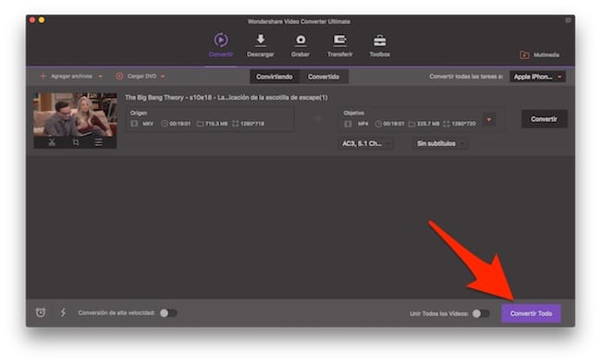The height and width of the screenshot is (364, 601).
Task: Open the AC3, 5.1 Ch audio dropdown
Action: pyautogui.click(x=365, y=144)
